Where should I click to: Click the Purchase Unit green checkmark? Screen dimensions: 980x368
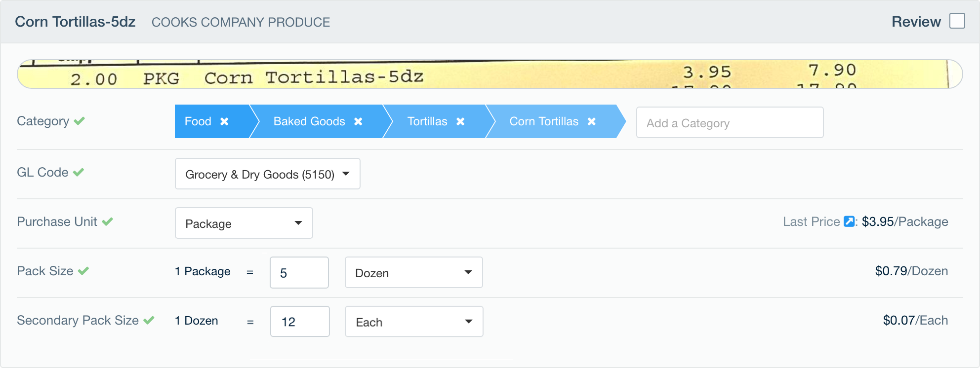[108, 221]
